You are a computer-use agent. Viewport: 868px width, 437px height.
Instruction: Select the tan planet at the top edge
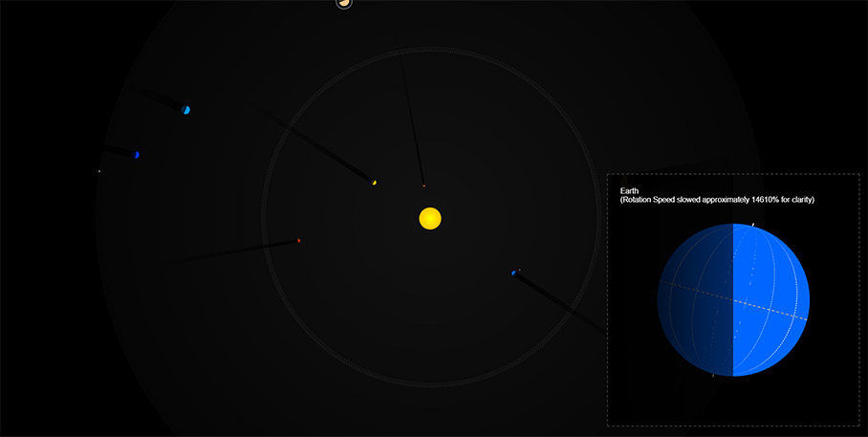pyautogui.click(x=344, y=3)
